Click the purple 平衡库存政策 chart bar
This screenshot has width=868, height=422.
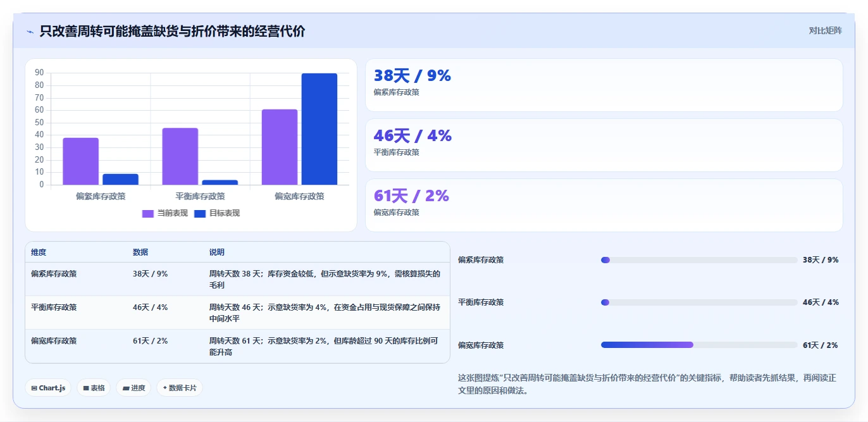pos(180,156)
